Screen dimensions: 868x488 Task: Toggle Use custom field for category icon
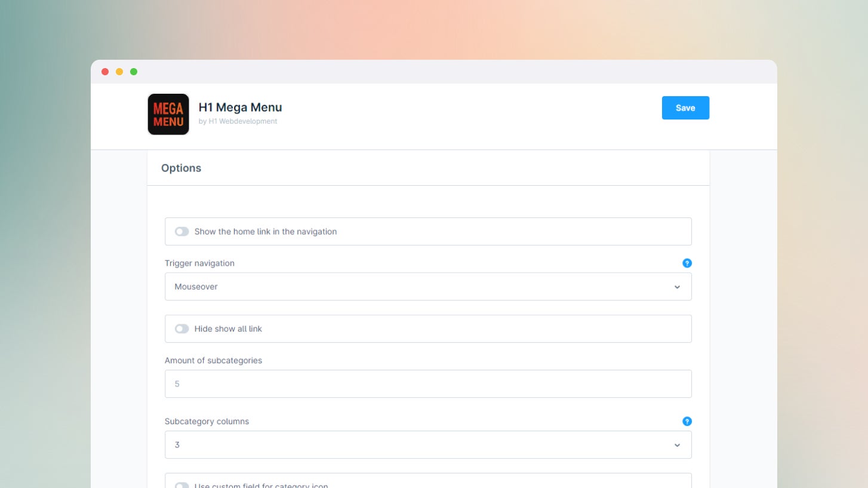[181, 486]
